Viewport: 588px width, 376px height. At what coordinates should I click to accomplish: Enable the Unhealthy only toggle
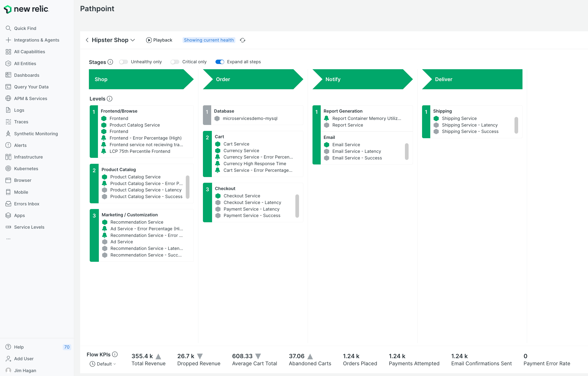point(123,62)
